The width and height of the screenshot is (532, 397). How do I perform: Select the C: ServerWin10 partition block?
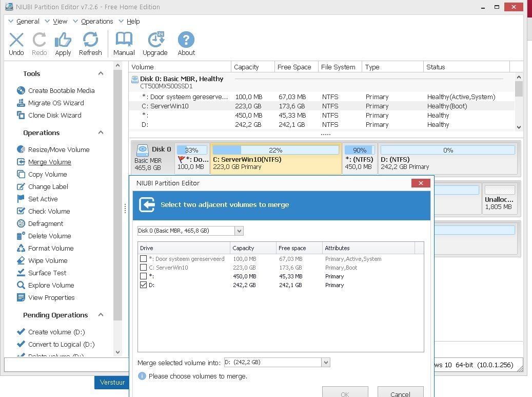click(x=276, y=159)
